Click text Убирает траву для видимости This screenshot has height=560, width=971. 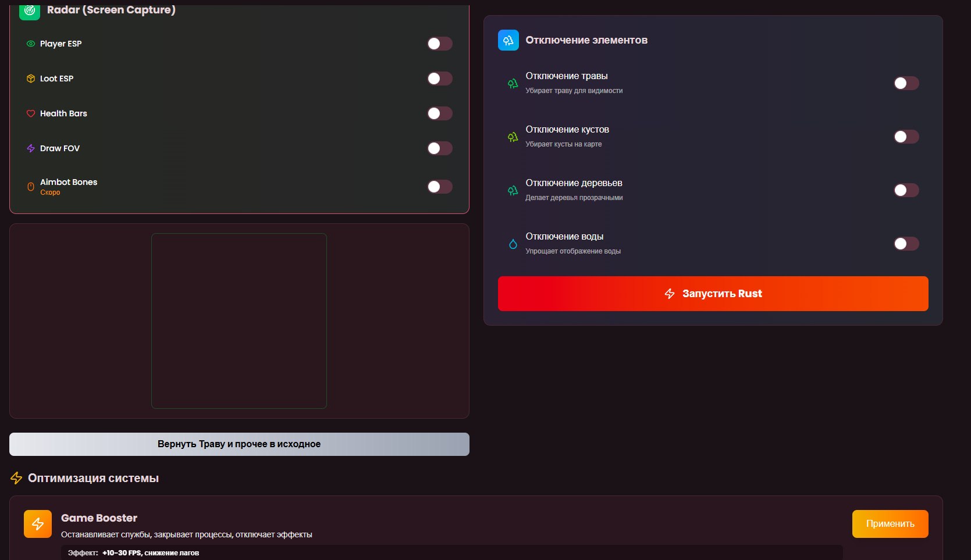click(574, 91)
